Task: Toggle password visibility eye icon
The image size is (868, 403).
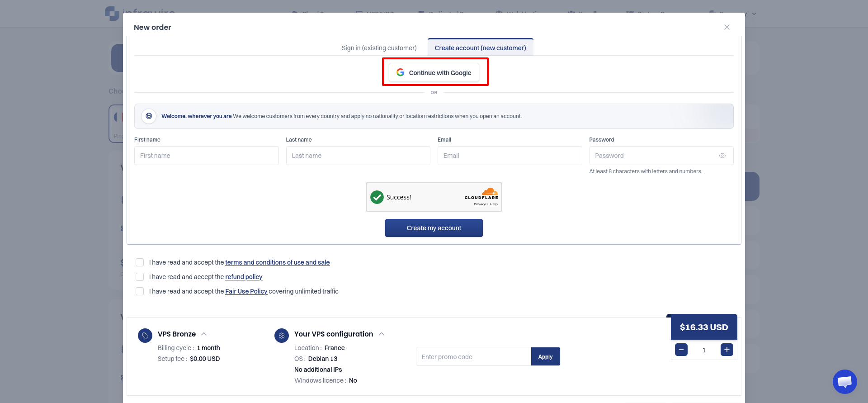Action: (722, 156)
